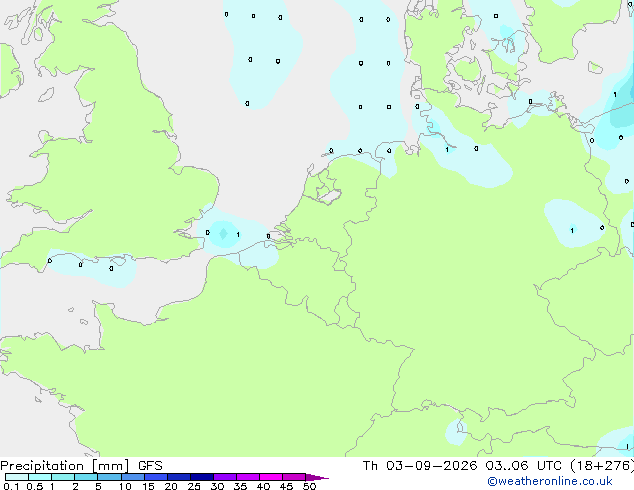
Task: Click the date 'Th 03-09-2026'
Action: click(420, 466)
